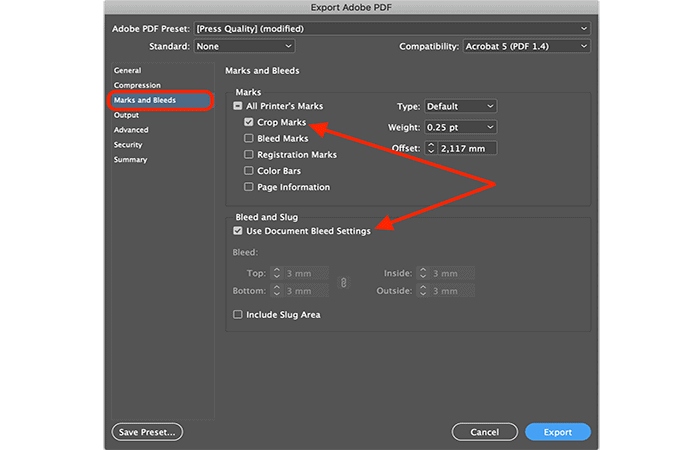This screenshot has height=450, width=700.
Task: Click the Inside bleed value field
Action: pos(452,273)
